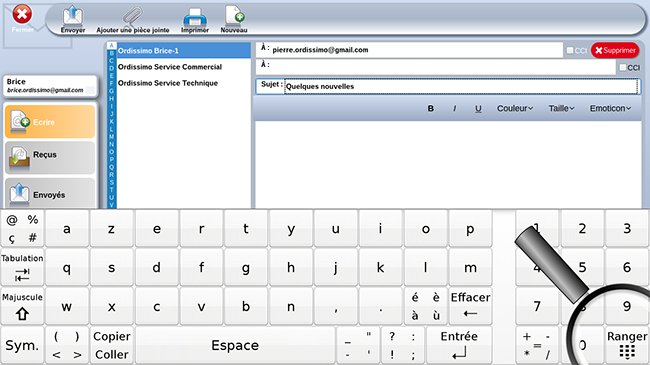This screenshot has width=650, height=365.
Task: Remove recipient with the Supprimer button
Action: coord(615,50)
